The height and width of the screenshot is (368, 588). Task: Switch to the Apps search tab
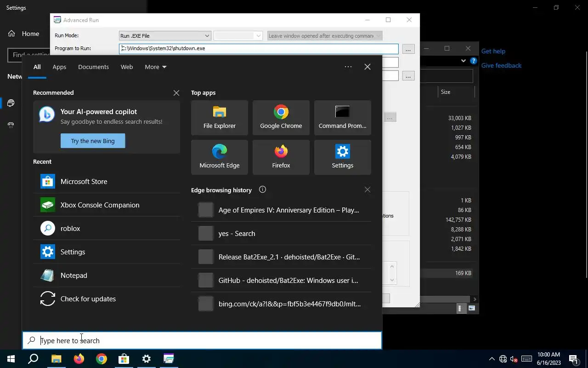click(x=59, y=67)
